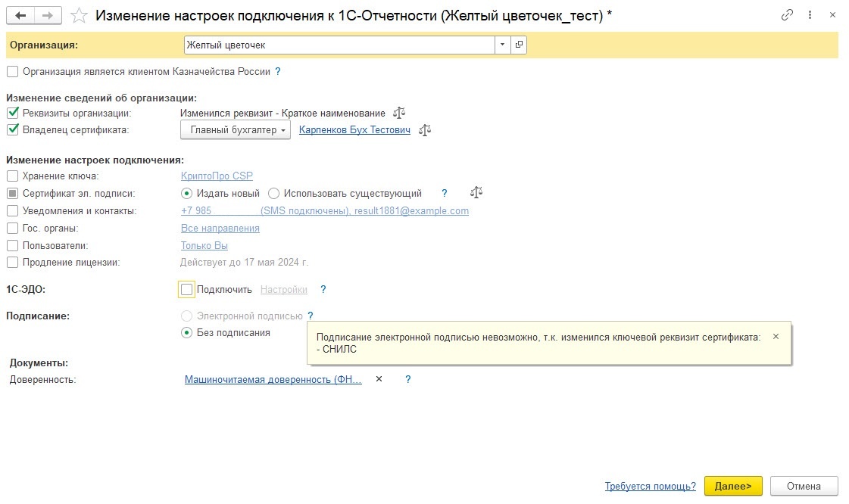Select Издать новый radio button
Screen dimensions: 849x504
pyautogui.click(x=186, y=193)
